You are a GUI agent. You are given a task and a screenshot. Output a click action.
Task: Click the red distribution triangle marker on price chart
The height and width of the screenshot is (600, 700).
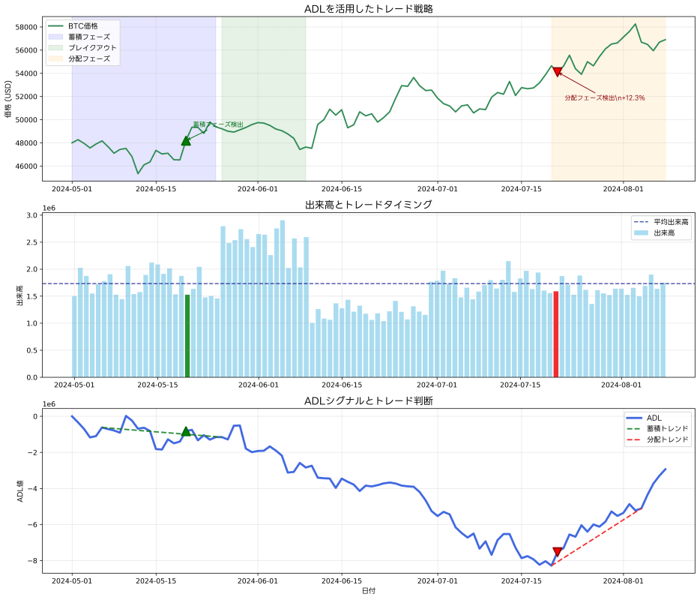tap(558, 72)
